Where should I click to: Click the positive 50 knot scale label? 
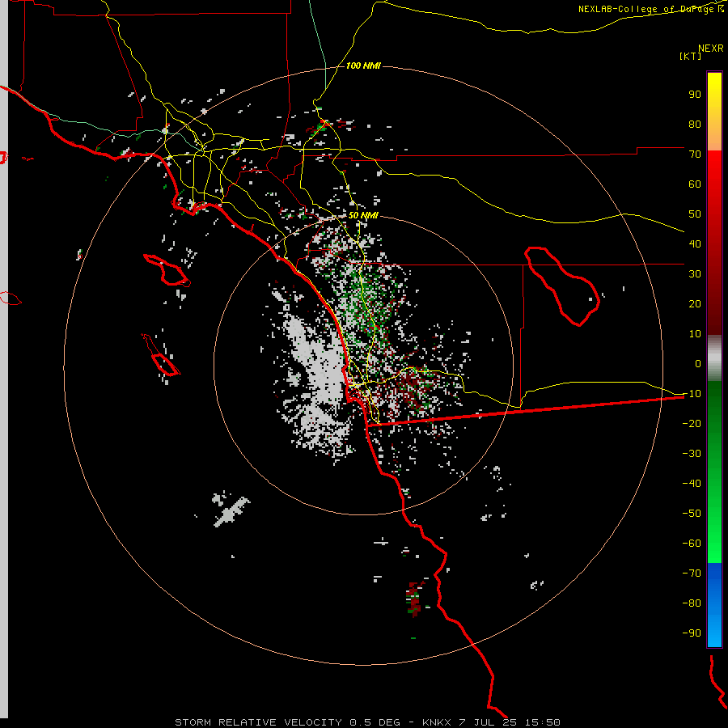(695, 214)
